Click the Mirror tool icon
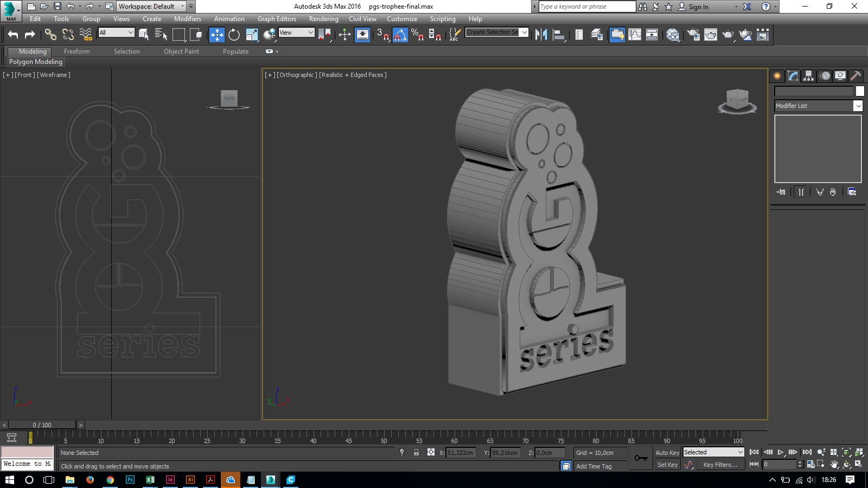This screenshot has height=488, width=868. [541, 35]
